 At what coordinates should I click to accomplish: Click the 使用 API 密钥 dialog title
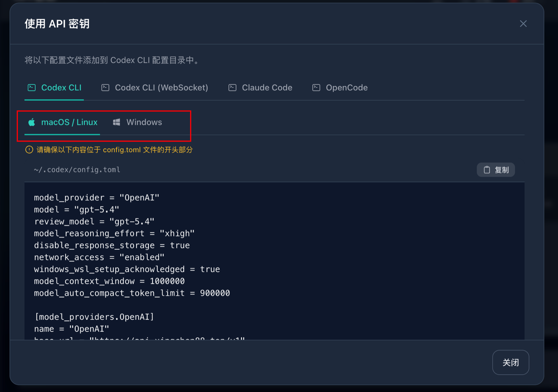coord(57,24)
